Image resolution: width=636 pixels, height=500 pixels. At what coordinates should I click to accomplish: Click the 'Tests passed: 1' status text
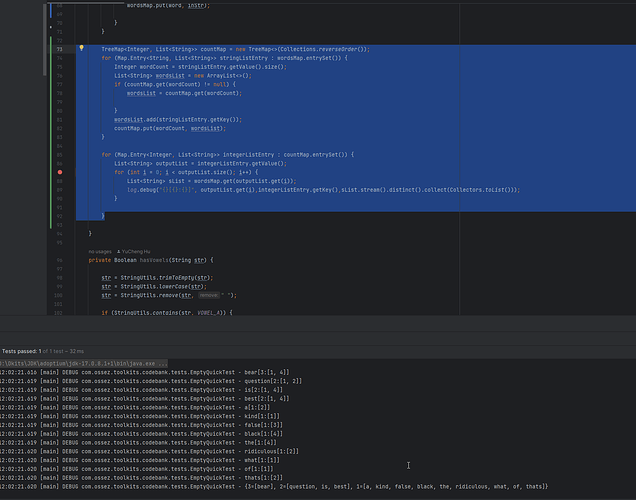click(x=22, y=351)
